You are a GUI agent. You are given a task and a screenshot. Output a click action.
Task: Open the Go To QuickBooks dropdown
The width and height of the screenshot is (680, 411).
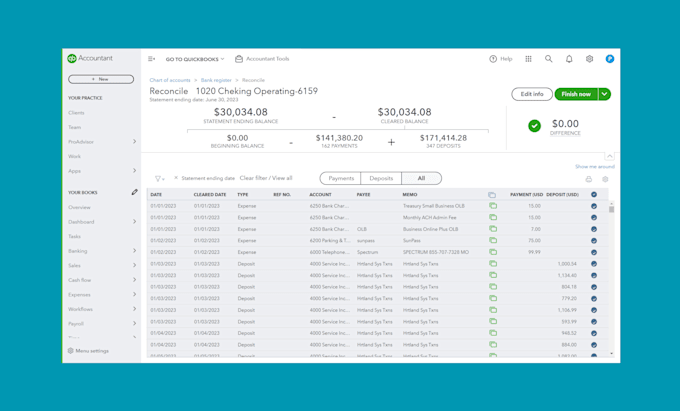tap(194, 59)
